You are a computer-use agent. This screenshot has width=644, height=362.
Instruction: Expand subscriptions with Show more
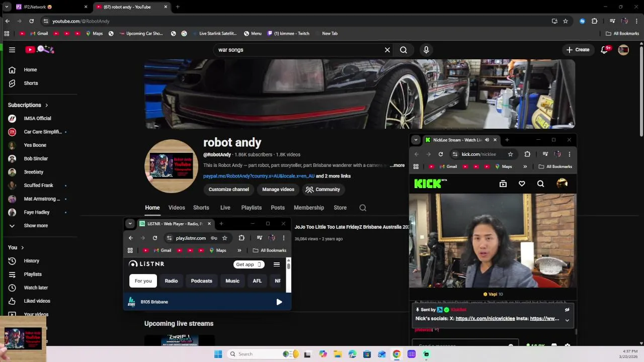point(35,226)
